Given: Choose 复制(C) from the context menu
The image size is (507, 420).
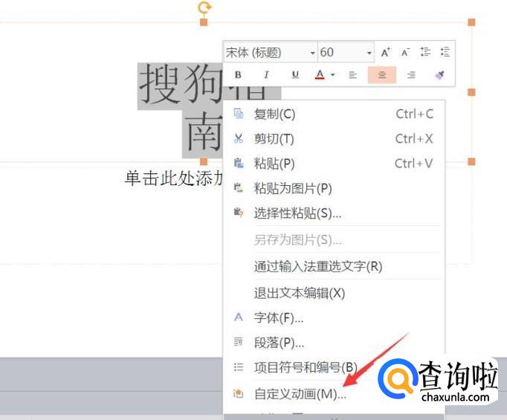Looking at the screenshot, I should [334, 114].
